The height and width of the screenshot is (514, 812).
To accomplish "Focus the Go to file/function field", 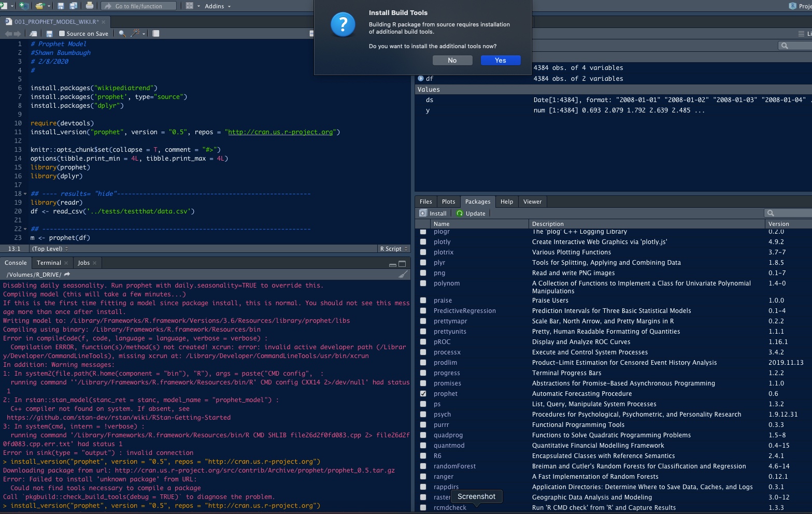I will (138, 6).
